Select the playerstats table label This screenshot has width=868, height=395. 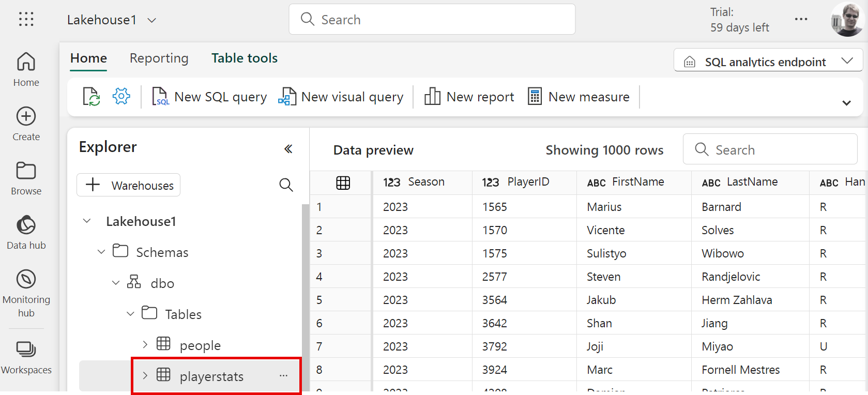(211, 377)
